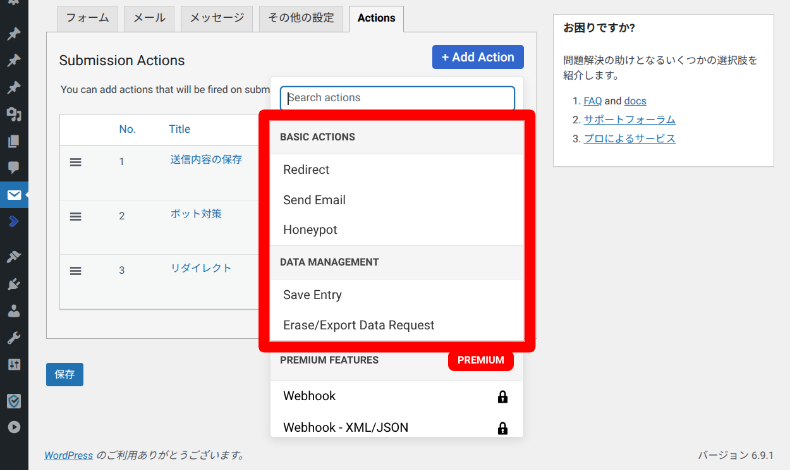
Task: Open the Users person sidebar icon
Action: 14,311
